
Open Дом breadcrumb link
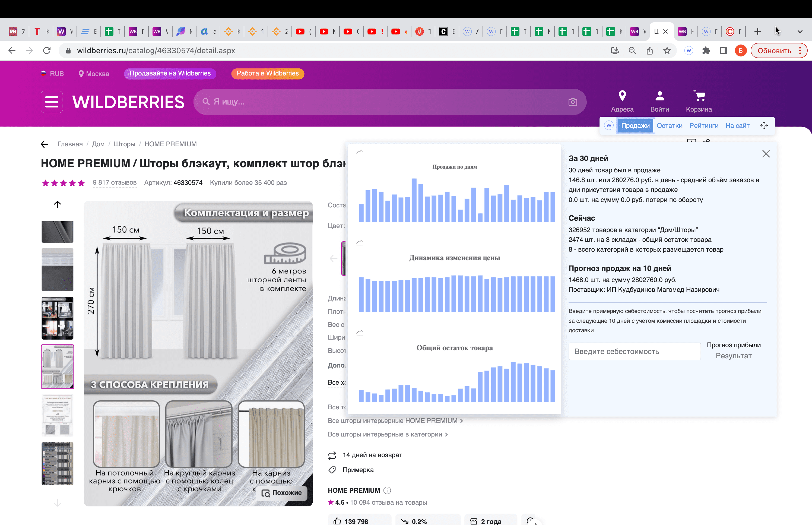coord(98,144)
